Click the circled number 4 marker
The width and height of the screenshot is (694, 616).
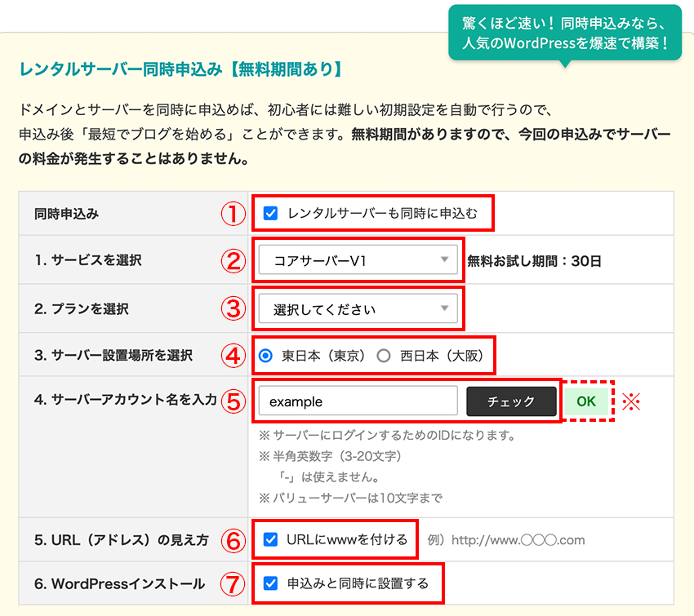[234, 356]
